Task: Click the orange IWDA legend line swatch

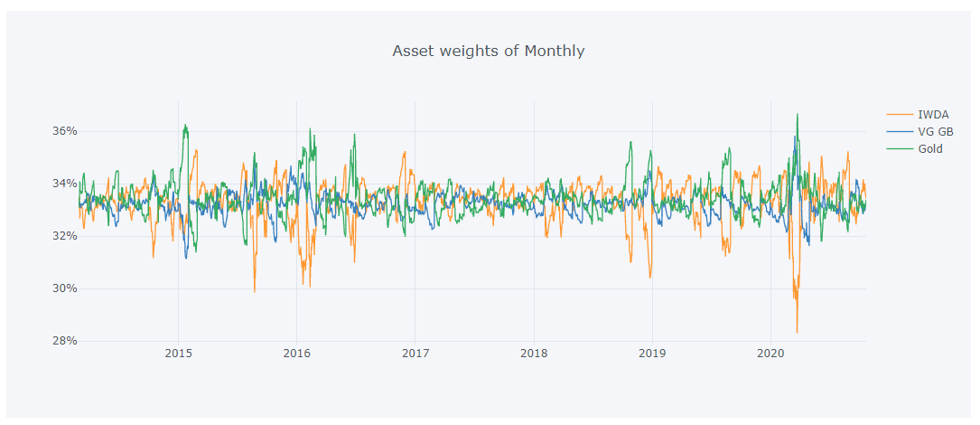Action: 900,114
